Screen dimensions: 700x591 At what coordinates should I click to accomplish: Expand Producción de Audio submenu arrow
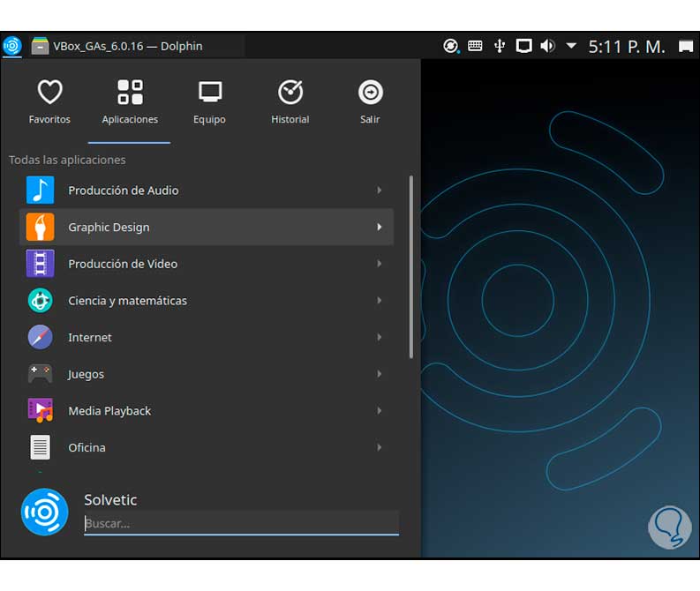pos(379,190)
